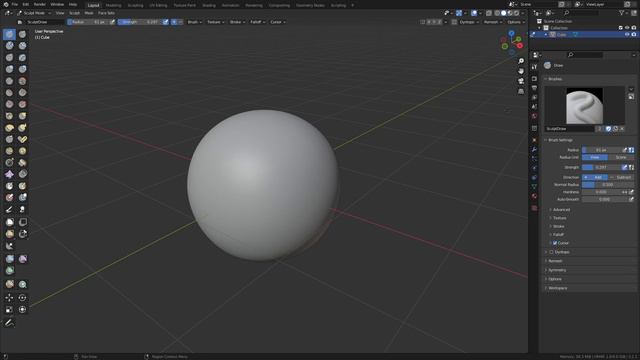
Task: Select the Draw Sharp brush tool
Action: 22,34
